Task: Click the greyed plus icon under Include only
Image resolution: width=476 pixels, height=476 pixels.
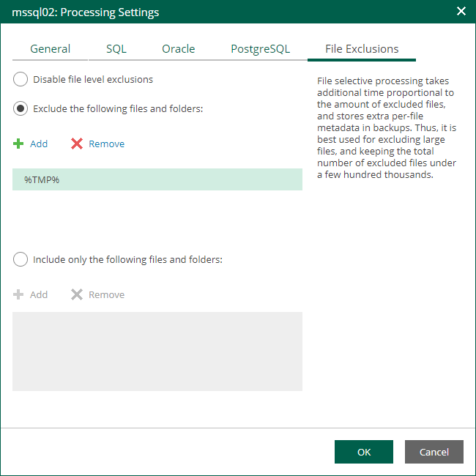Action: [x=18, y=294]
